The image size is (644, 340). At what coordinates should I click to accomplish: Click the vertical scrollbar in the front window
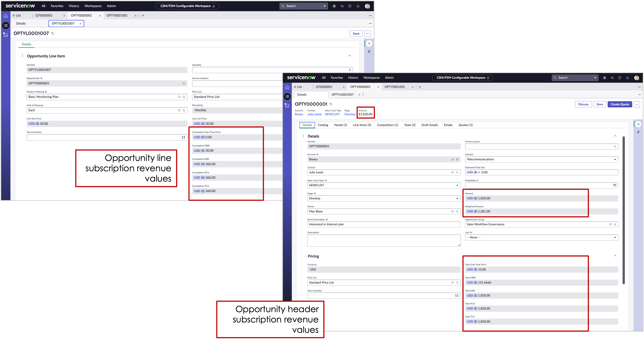pyautogui.click(x=624, y=210)
